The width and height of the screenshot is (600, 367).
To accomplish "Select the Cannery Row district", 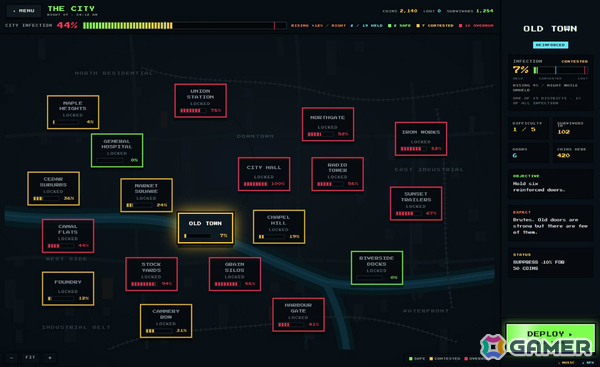I will click(x=166, y=321).
